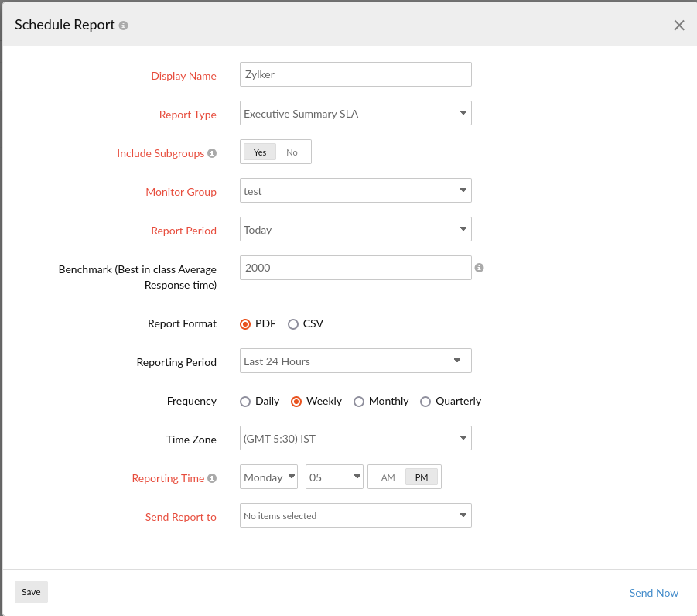This screenshot has height=616, width=697.
Task: Open the reporting day dropdown showing Monday
Action: (268, 477)
